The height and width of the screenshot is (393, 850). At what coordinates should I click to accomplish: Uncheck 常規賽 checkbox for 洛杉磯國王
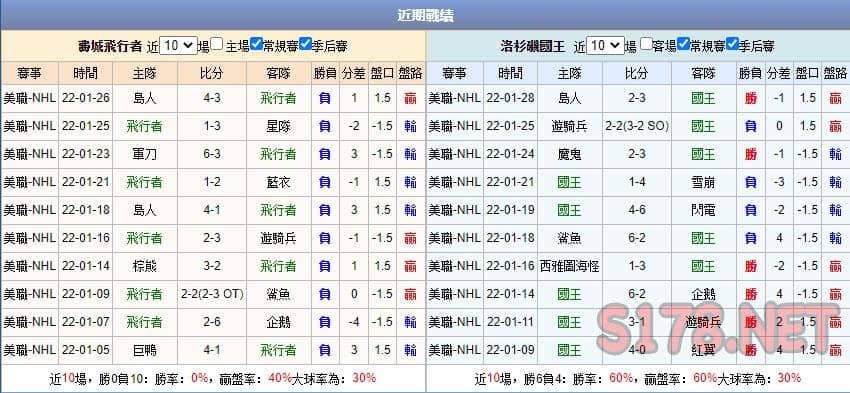click(x=684, y=44)
